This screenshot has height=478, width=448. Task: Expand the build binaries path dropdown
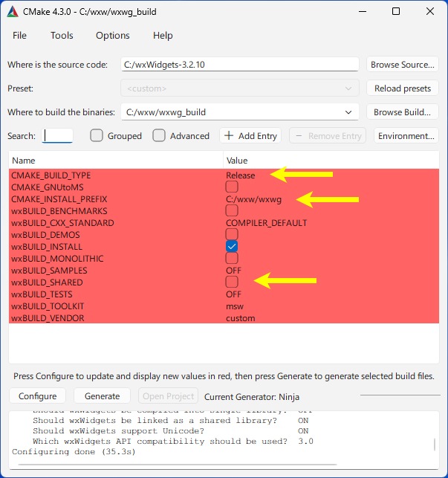(348, 112)
